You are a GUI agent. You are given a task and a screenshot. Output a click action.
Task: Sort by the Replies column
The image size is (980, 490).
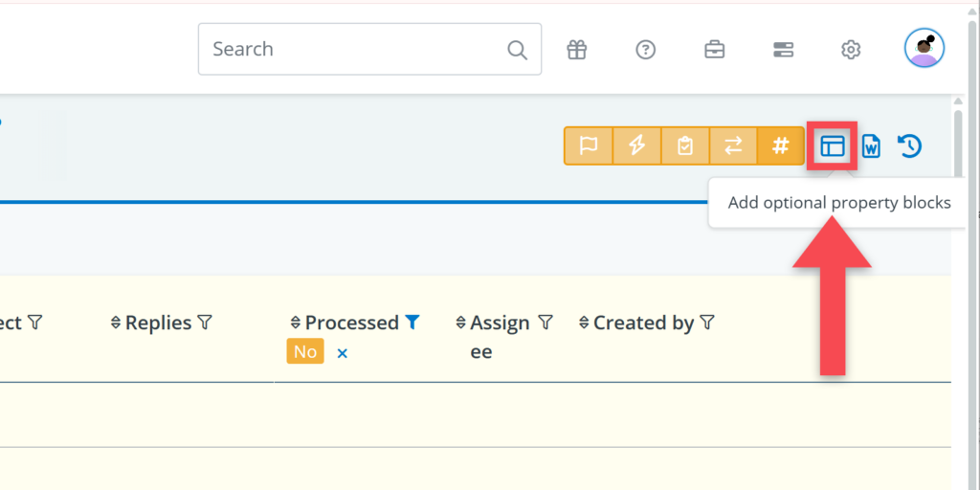click(x=117, y=323)
